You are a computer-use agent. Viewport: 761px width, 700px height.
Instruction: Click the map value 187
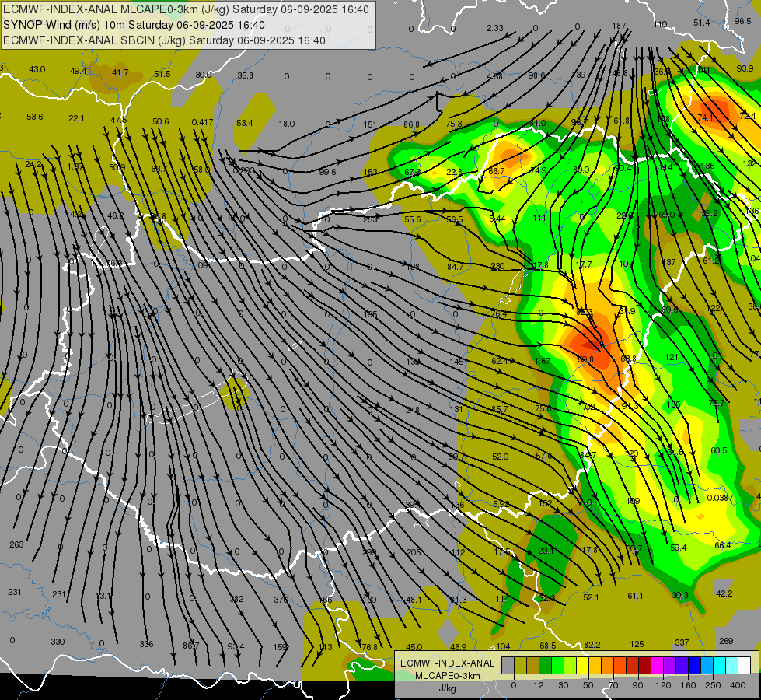pos(619,26)
